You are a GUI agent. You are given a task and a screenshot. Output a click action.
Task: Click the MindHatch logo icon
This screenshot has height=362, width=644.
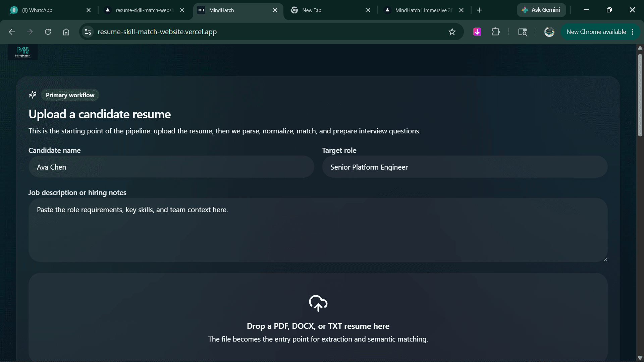[x=23, y=52]
